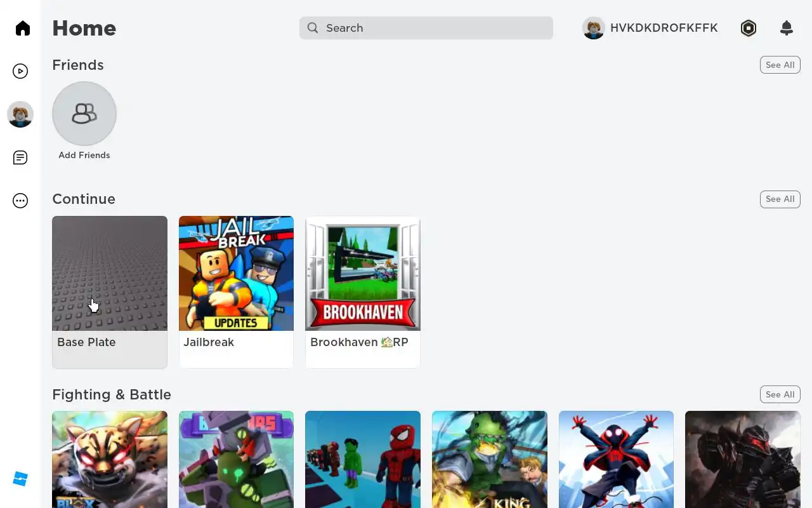812x508 pixels.
Task: Click the Home page title
Action: pyautogui.click(x=84, y=28)
